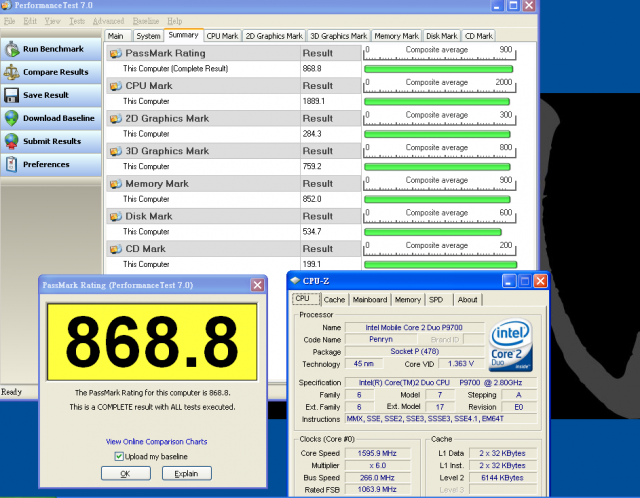
Task: Click the Instructions field in CPU-Z
Action: [441, 419]
